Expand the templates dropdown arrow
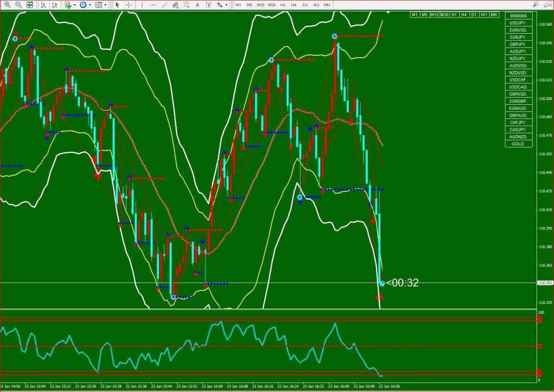The width and height of the screenshot is (554, 392). (x=105, y=5)
